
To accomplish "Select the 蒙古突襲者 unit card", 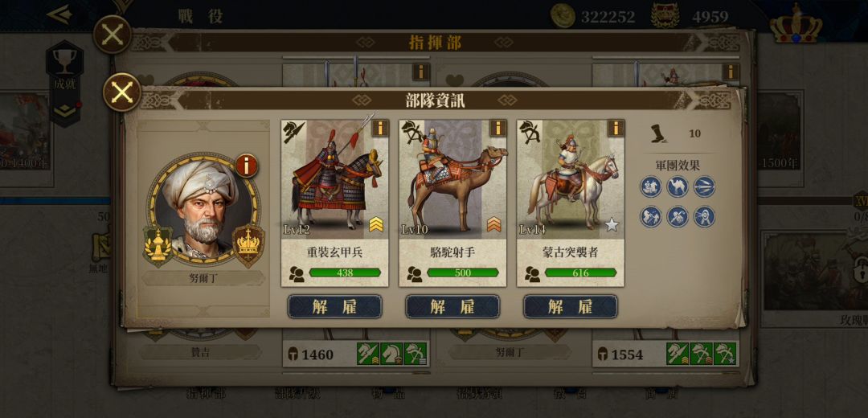I will (571, 203).
